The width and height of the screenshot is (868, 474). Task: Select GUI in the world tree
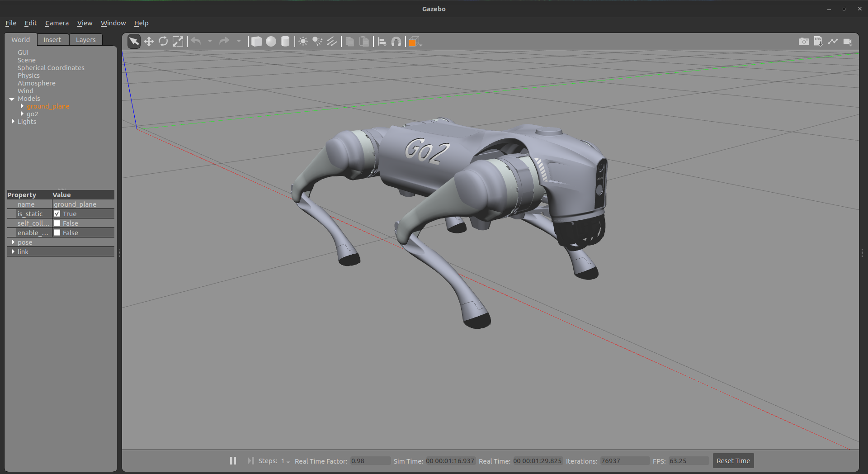pos(23,52)
